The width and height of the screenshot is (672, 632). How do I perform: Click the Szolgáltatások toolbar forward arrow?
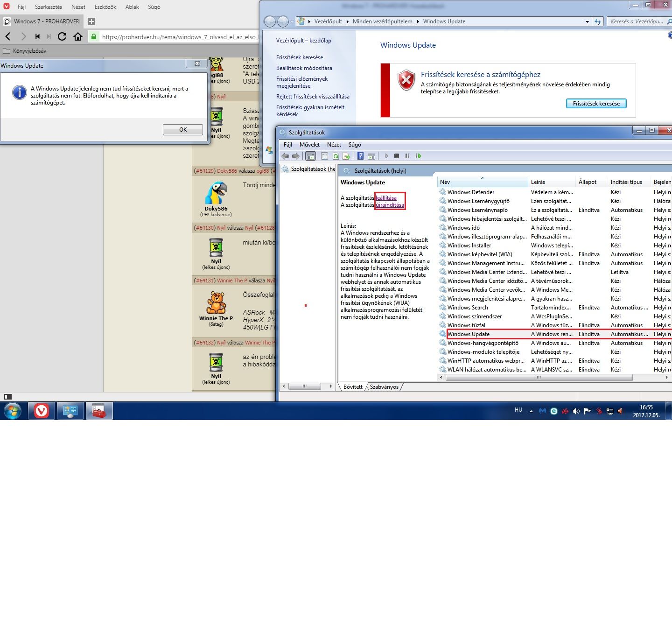point(295,156)
